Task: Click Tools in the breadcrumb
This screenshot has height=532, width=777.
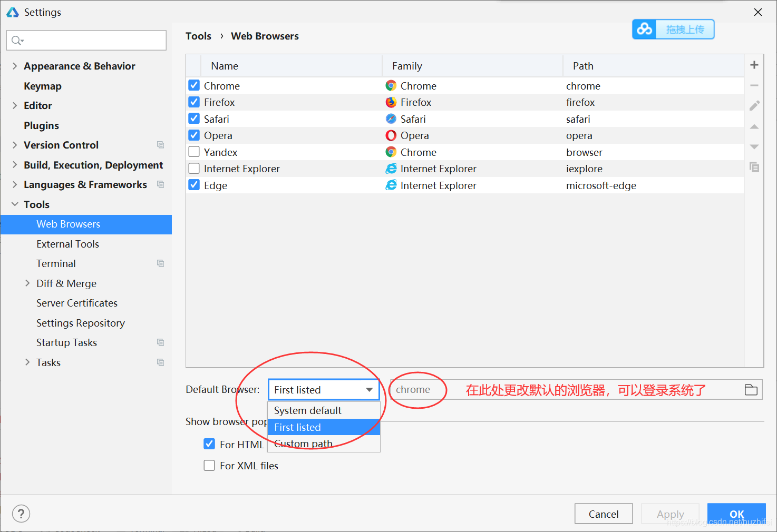Action: coord(198,36)
